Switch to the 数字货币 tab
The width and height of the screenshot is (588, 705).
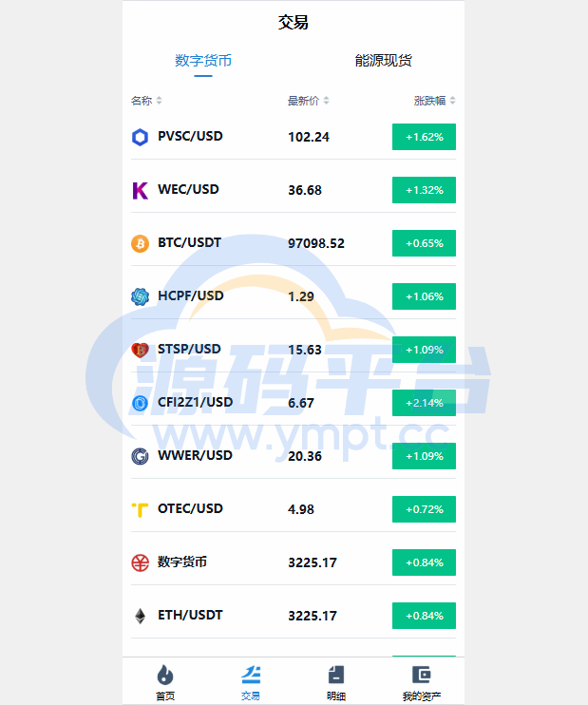[203, 60]
